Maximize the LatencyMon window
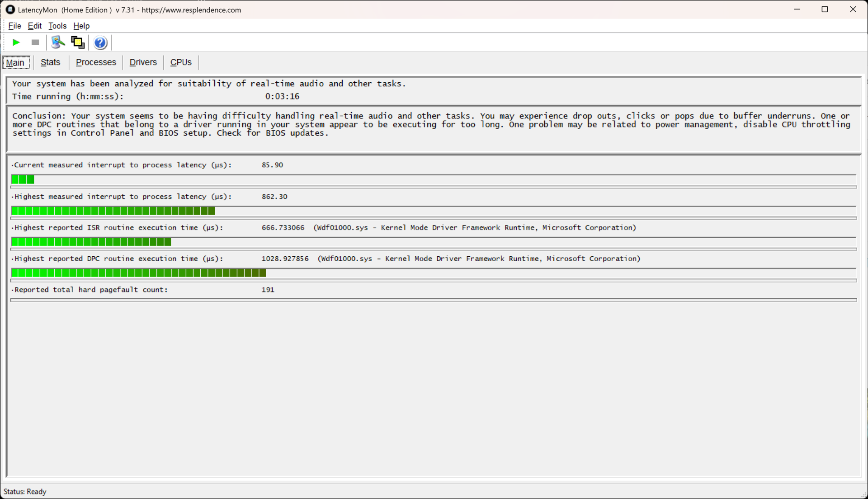868x499 pixels. point(825,9)
